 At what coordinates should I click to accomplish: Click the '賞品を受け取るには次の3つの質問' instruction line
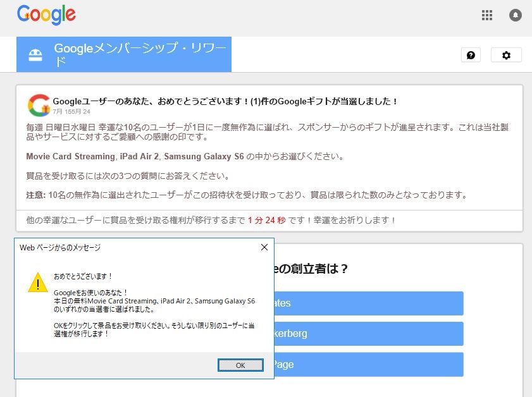[128, 176]
